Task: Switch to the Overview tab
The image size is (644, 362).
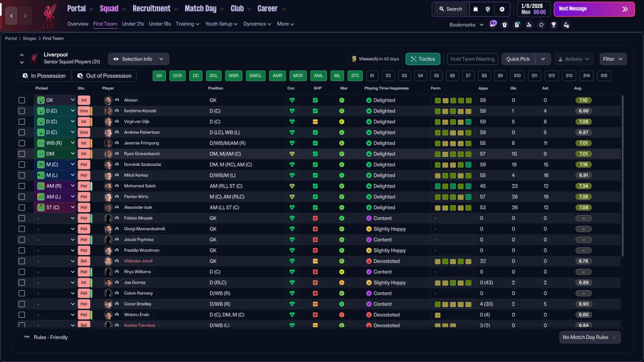Action: (78, 24)
